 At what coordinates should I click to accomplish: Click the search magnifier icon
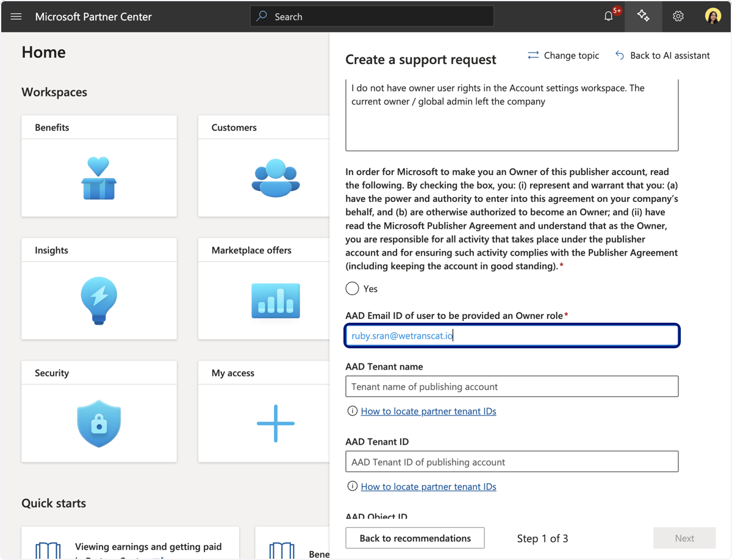tap(262, 16)
